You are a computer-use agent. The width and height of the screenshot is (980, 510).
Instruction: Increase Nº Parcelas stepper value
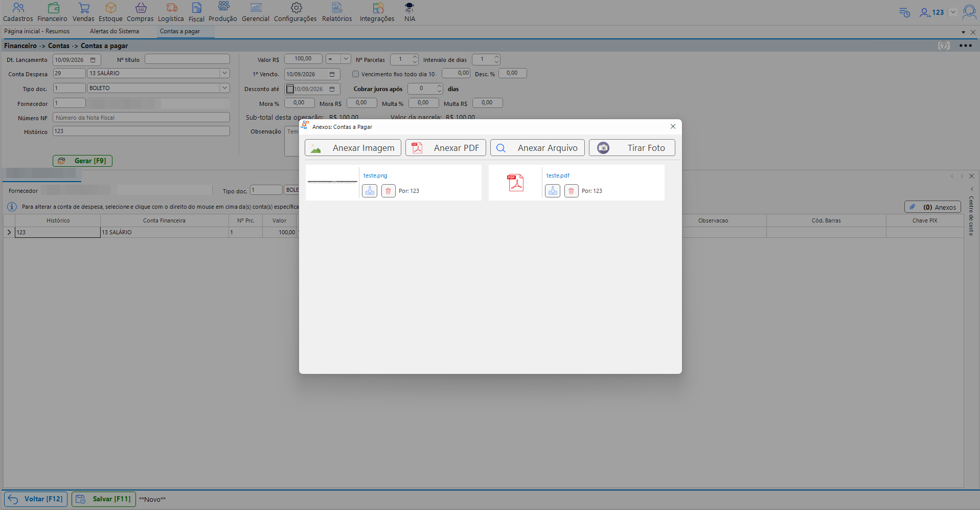(x=415, y=57)
